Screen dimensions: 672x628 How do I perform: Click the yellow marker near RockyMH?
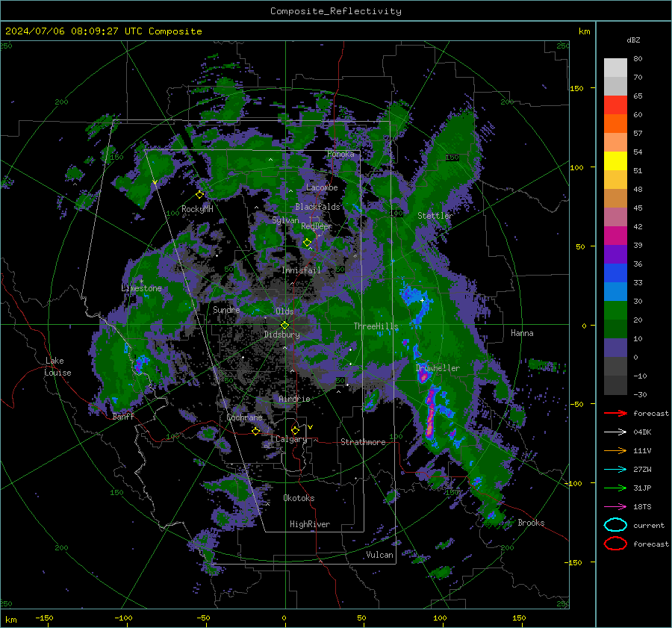pyautogui.click(x=199, y=195)
